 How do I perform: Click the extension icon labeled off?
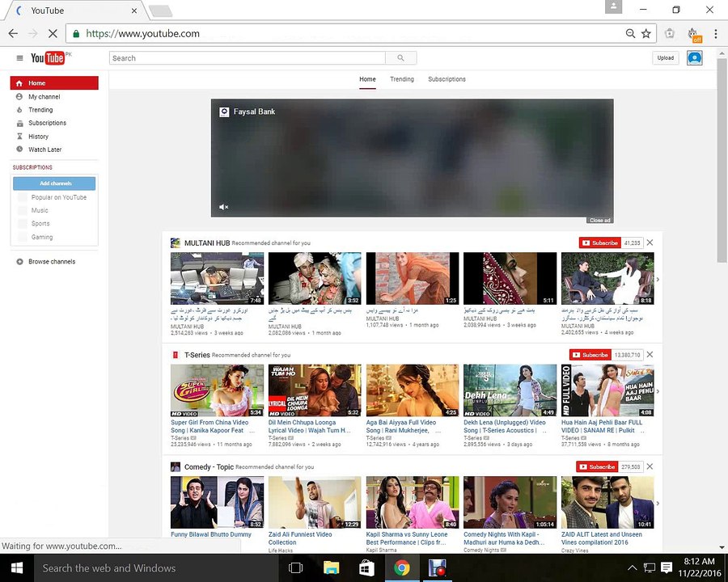click(x=694, y=34)
